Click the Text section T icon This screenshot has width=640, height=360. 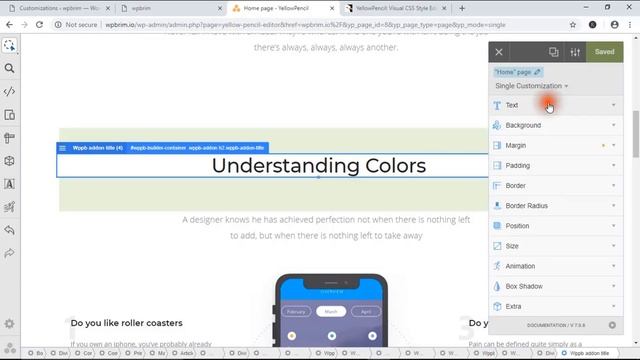click(497, 105)
